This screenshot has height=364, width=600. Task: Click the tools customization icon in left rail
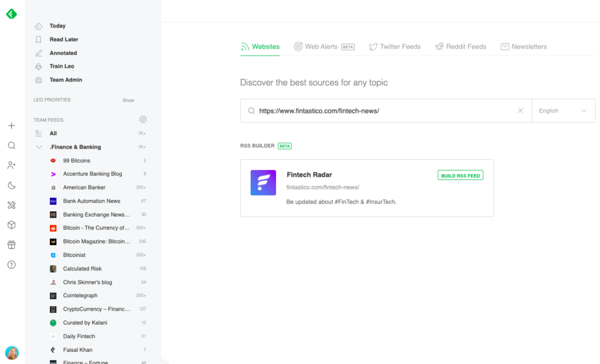pyautogui.click(x=11, y=205)
